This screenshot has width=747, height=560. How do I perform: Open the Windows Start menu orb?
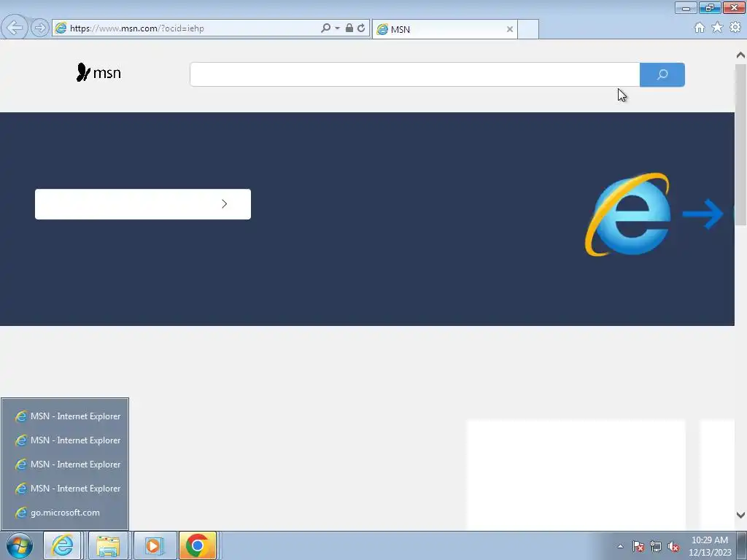[20, 545]
